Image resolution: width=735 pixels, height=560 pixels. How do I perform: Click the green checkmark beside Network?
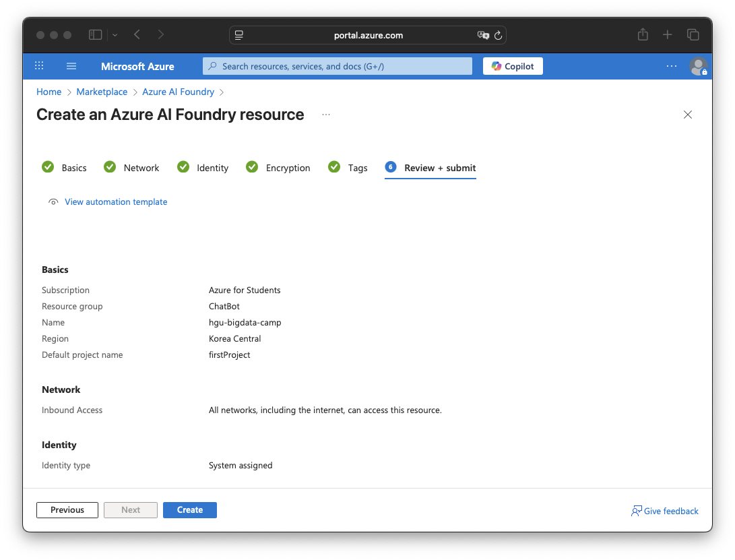pos(110,167)
